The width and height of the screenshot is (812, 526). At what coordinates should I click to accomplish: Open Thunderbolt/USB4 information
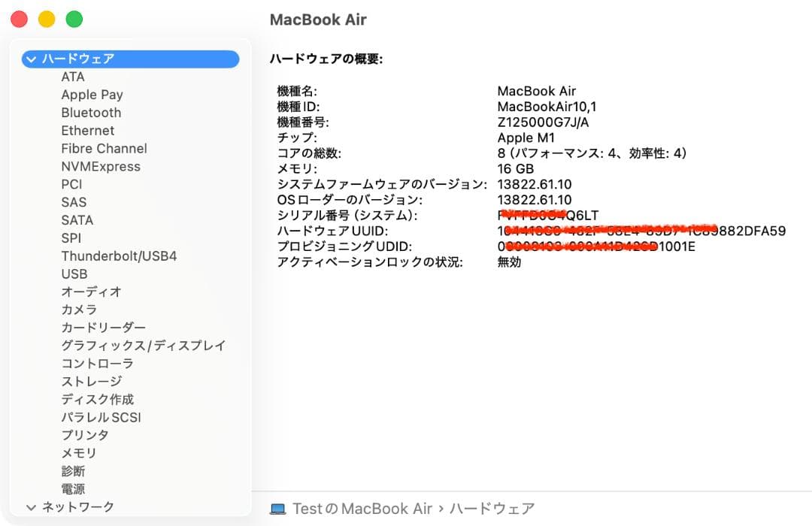pos(120,255)
